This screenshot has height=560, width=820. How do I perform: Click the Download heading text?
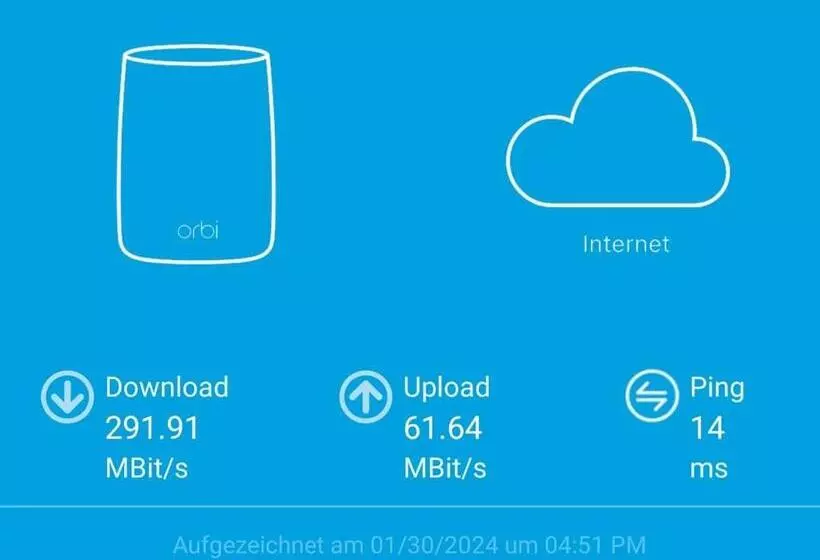167,387
